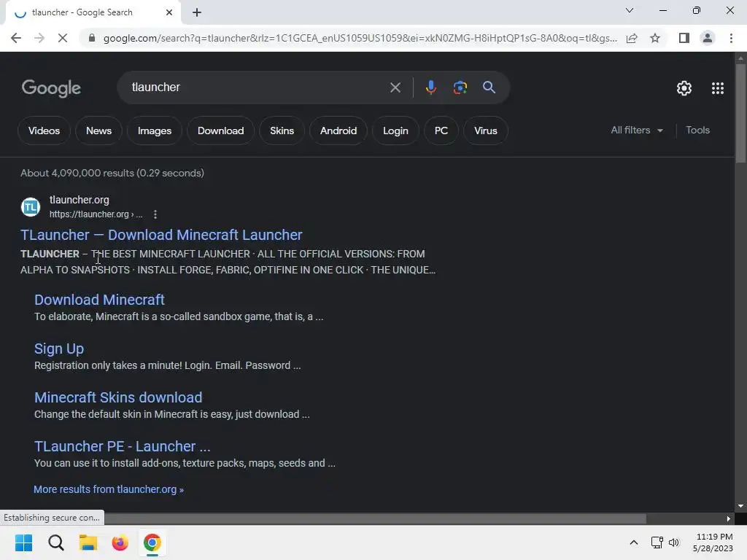
Task: Open the Download Minecraft sitelink
Action: click(x=99, y=300)
